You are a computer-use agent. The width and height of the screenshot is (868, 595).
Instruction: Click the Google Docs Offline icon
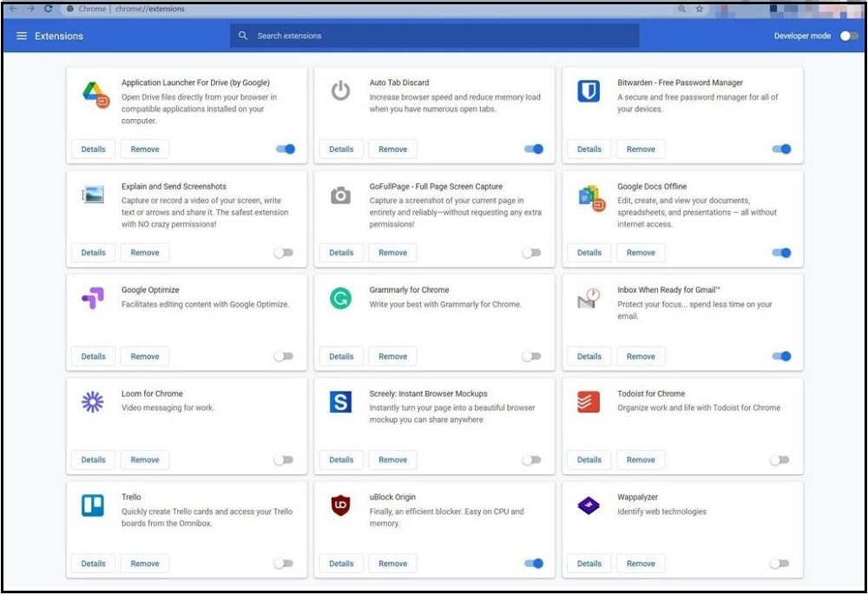pos(591,198)
